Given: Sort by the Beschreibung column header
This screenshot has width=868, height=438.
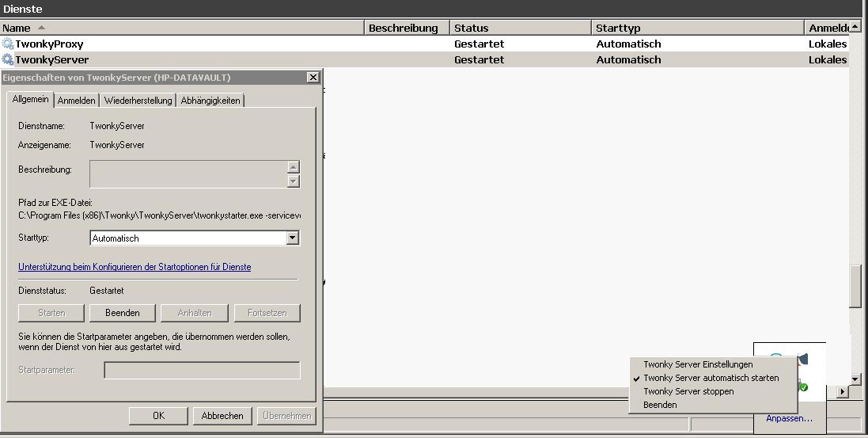Looking at the screenshot, I should click(407, 28).
